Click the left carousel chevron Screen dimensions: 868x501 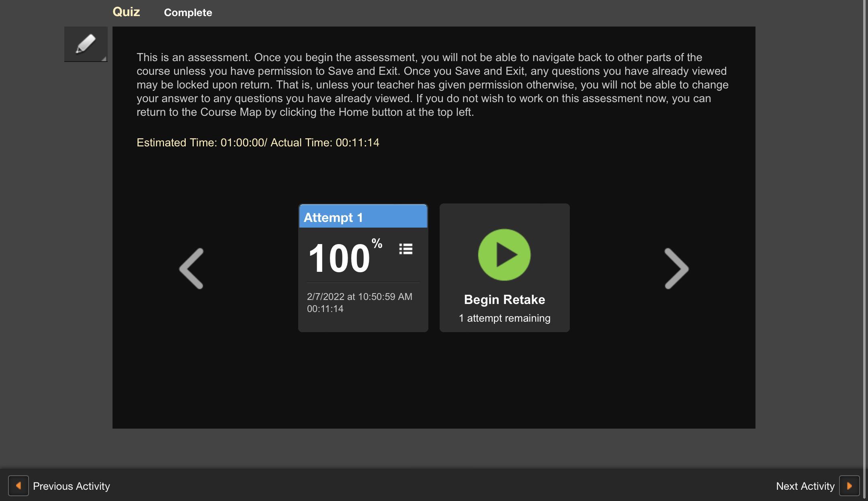(x=192, y=268)
